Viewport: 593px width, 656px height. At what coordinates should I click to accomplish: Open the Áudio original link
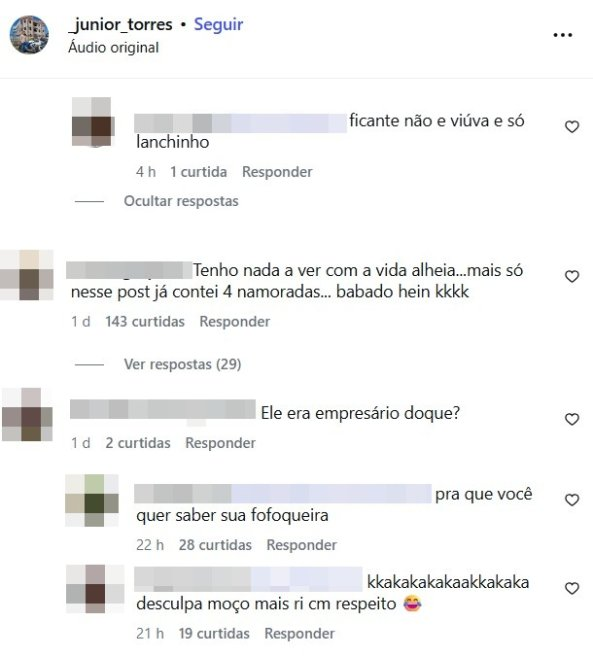[113, 47]
